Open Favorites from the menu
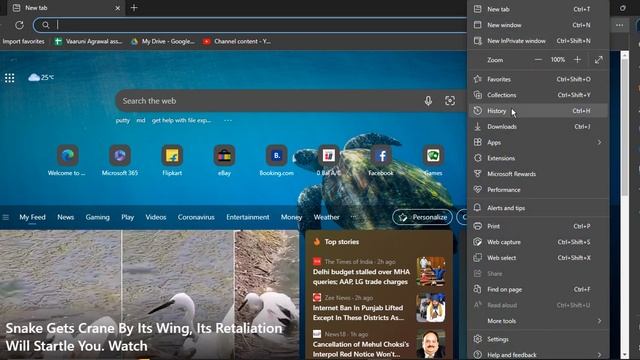Viewport: 640px width, 360px height. tap(538, 79)
